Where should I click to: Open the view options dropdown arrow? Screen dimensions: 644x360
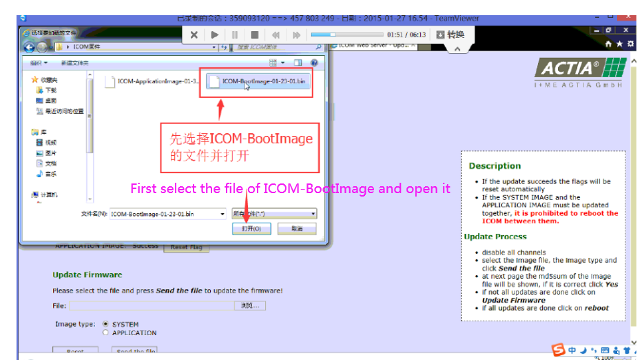pos(282,63)
